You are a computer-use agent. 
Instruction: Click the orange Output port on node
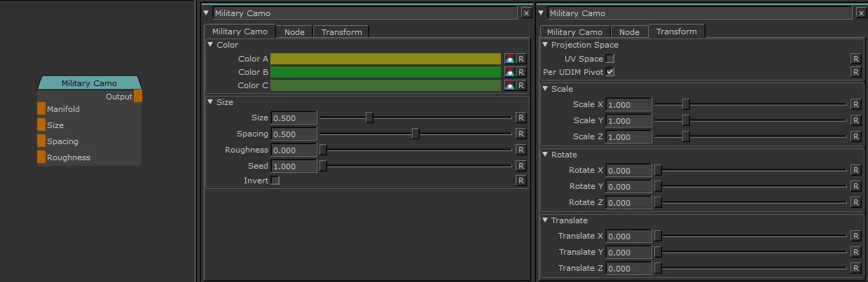[138, 97]
